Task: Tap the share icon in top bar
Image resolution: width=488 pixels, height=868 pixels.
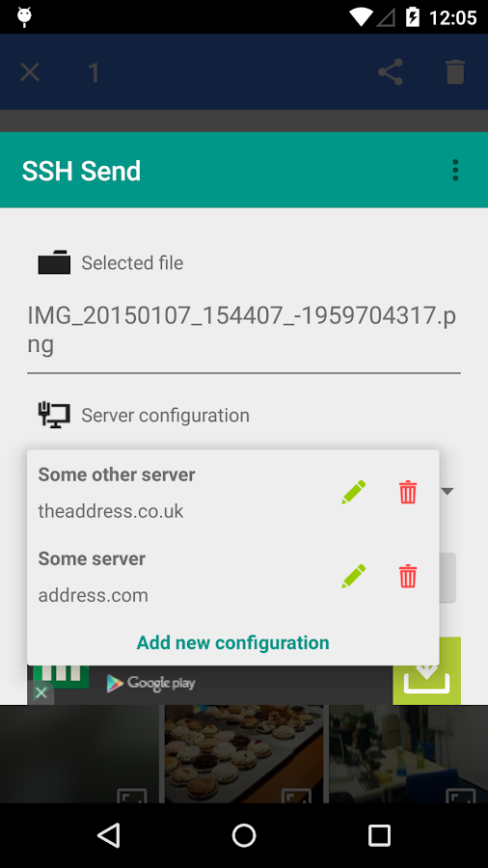Action: [x=390, y=72]
